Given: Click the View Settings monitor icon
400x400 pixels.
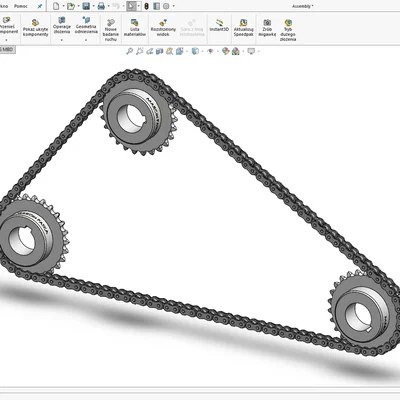Looking at the screenshot, I should coord(251,51).
